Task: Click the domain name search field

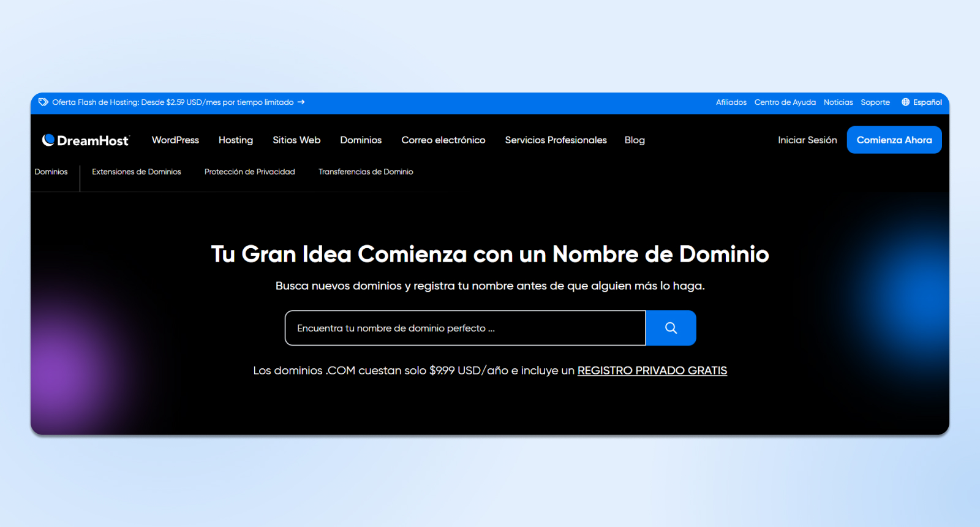Action: (466, 328)
